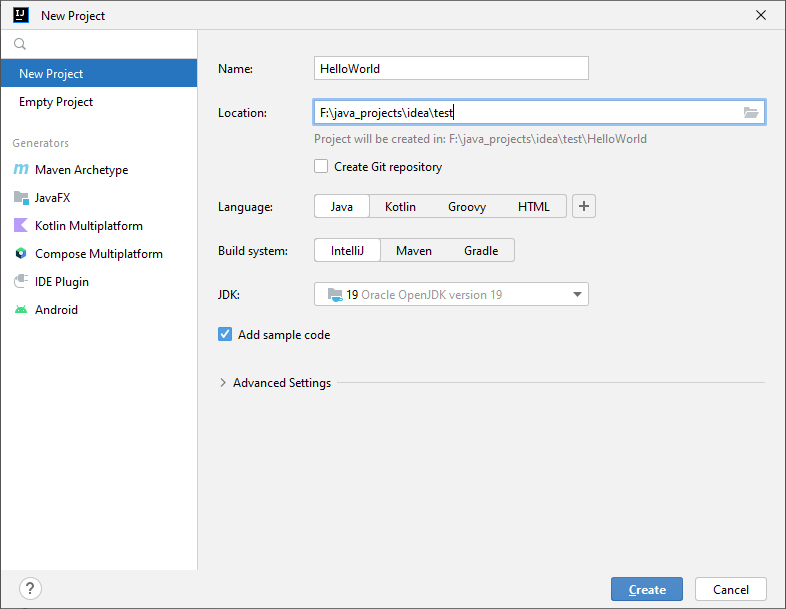Click the Compose Multiplatform hexagon icon
This screenshot has width=786, height=609.
pyautogui.click(x=21, y=254)
